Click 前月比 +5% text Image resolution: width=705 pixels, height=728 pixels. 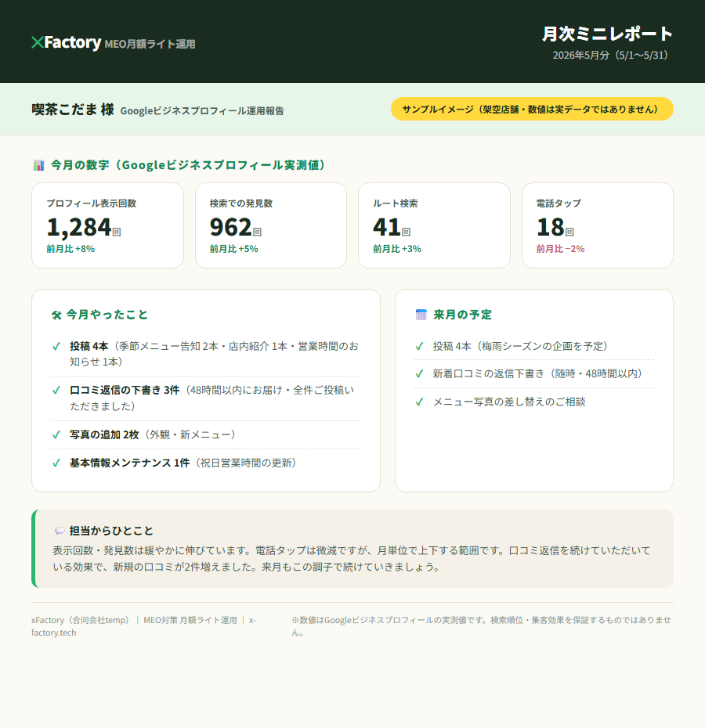tap(233, 249)
